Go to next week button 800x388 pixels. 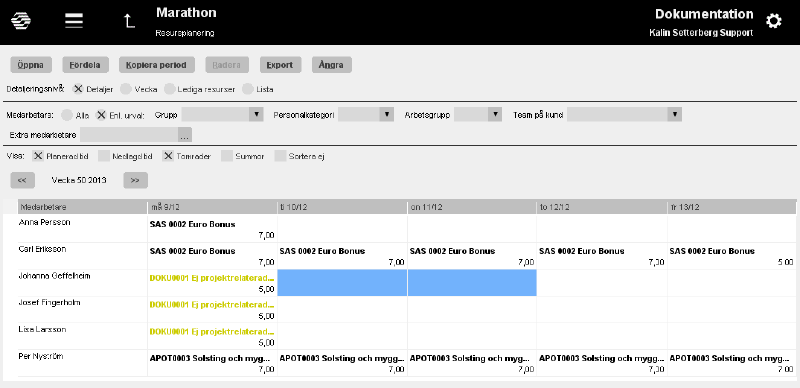135,180
